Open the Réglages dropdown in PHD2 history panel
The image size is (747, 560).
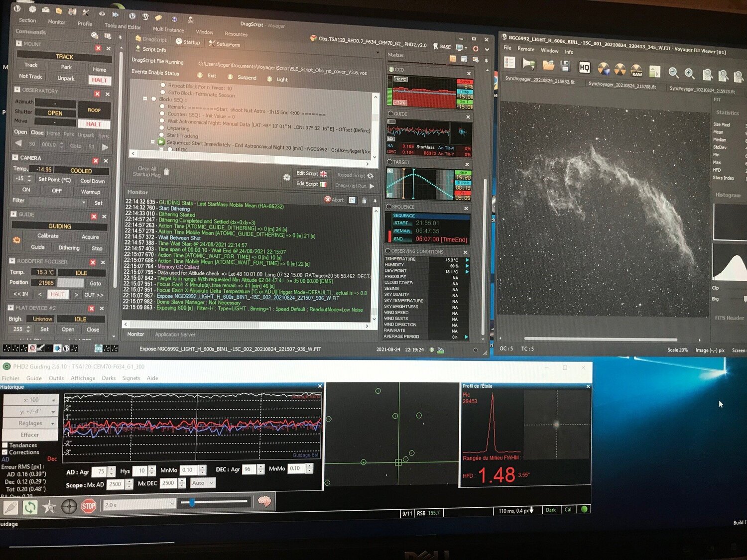point(30,423)
